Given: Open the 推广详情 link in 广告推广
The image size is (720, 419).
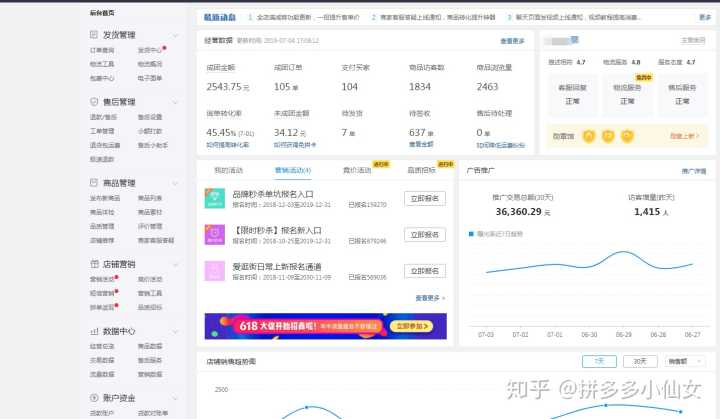Looking at the screenshot, I should (x=694, y=171).
